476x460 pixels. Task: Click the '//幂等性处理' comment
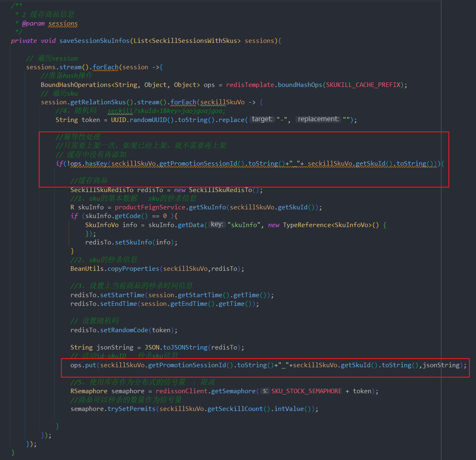point(78,137)
